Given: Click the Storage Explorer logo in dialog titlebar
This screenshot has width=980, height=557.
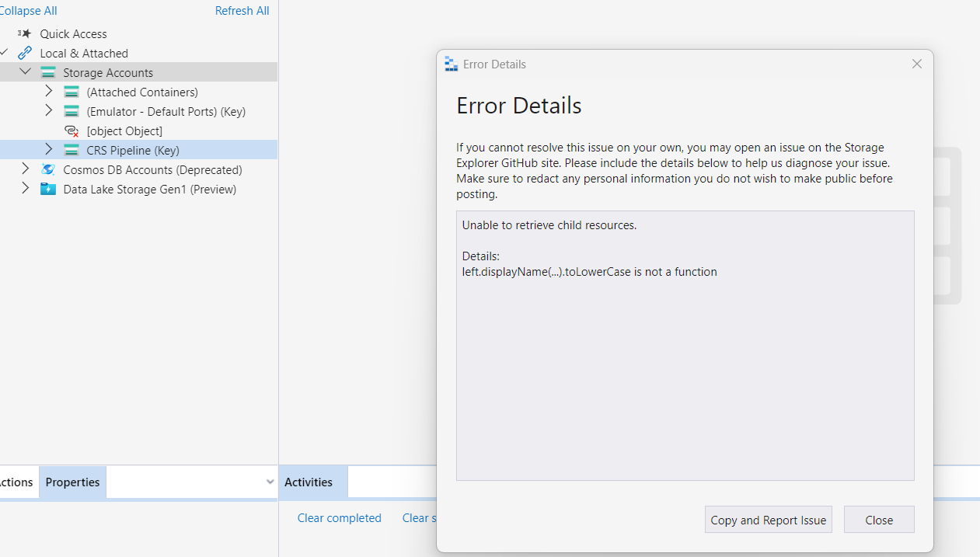Looking at the screenshot, I should coord(451,64).
